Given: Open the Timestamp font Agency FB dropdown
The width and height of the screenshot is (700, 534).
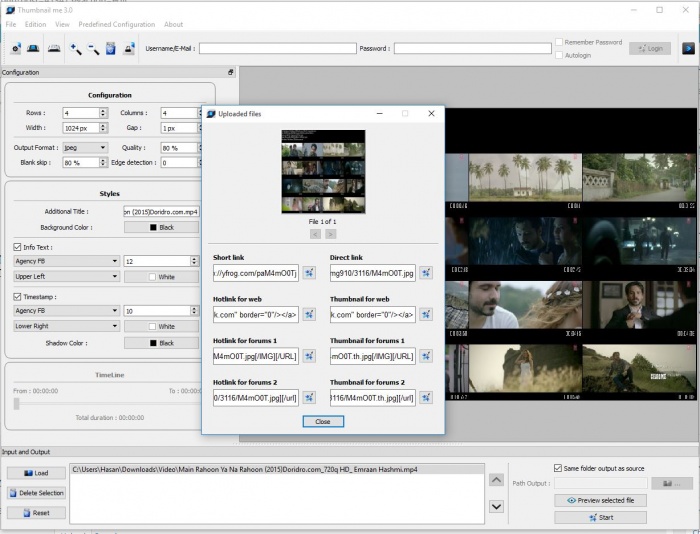Looking at the screenshot, I should pos(66,311).
